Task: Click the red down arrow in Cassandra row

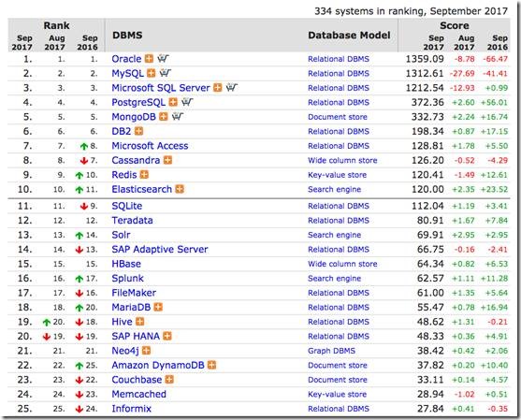Action: tap(84, 161)
